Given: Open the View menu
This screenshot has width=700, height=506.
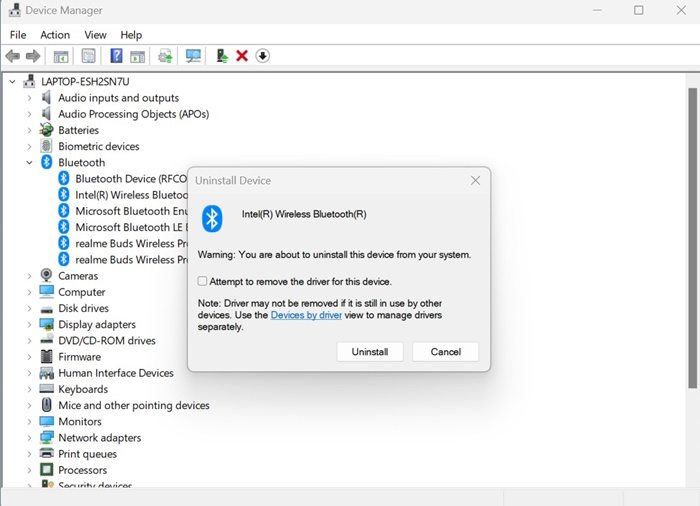Looking at the screenshot, I should (x=96, y=35).
